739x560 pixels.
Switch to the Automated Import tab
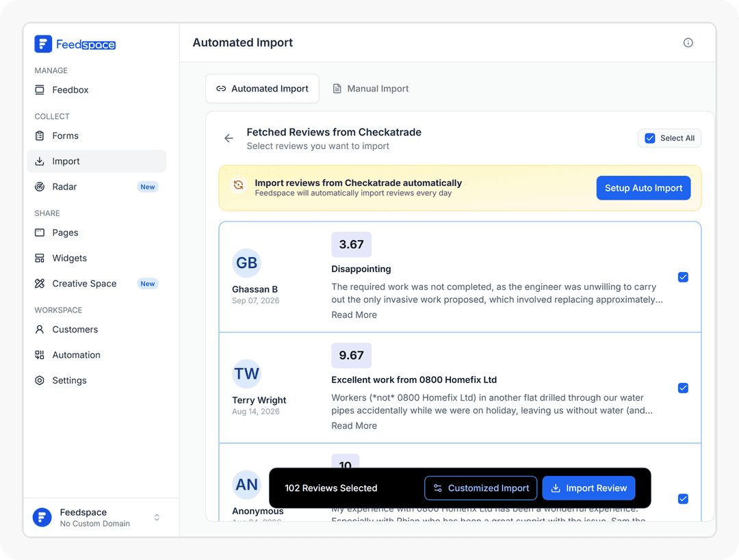tap(262, 88)
